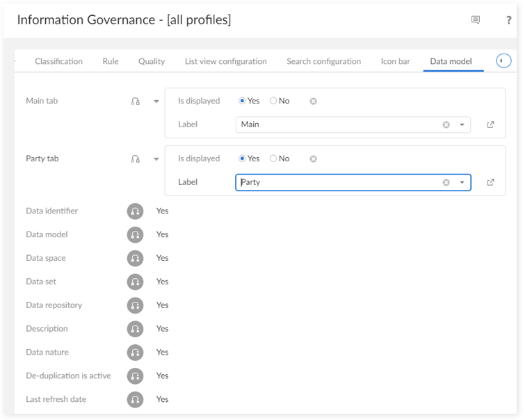Collapse the Main tab section triangle
This screenshot has height=420, width=523.
point(156,102)
